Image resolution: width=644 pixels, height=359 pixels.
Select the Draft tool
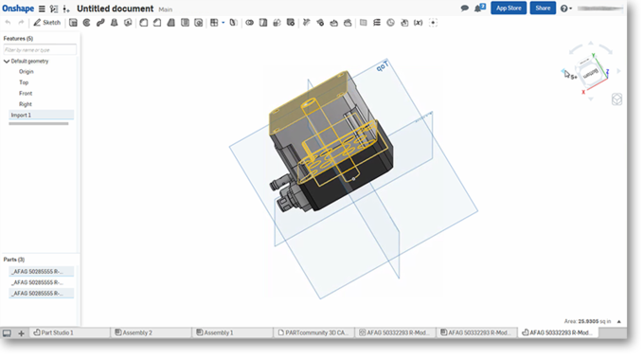[170, 23]
